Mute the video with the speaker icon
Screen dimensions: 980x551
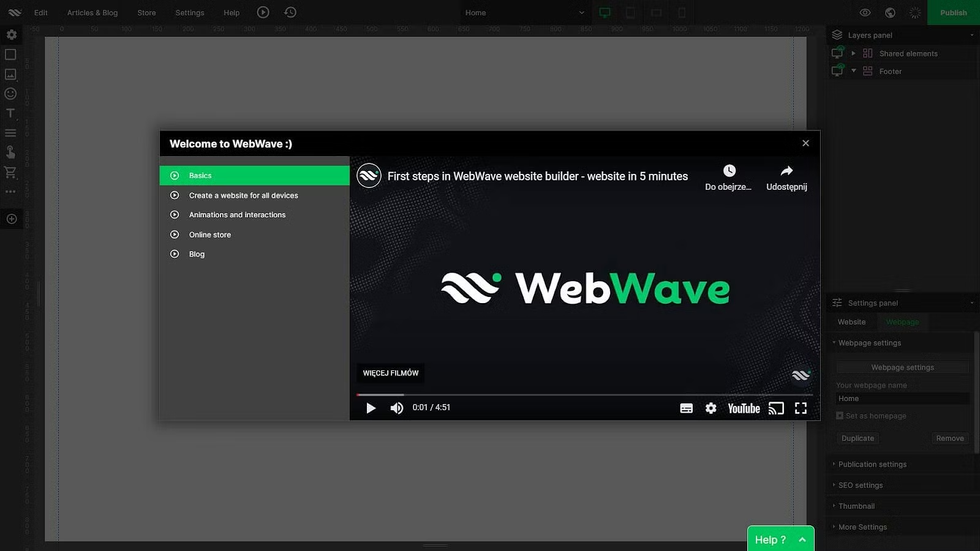click(x=397, y=408)
